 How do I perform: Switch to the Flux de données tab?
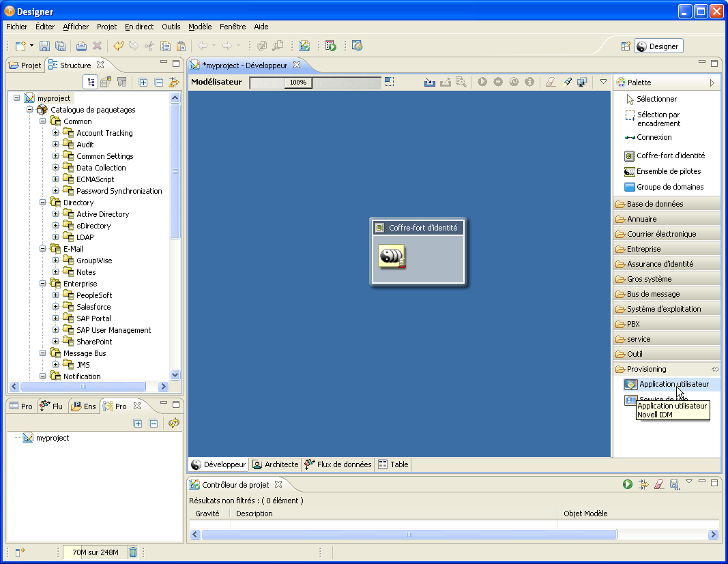coord(338,464)
